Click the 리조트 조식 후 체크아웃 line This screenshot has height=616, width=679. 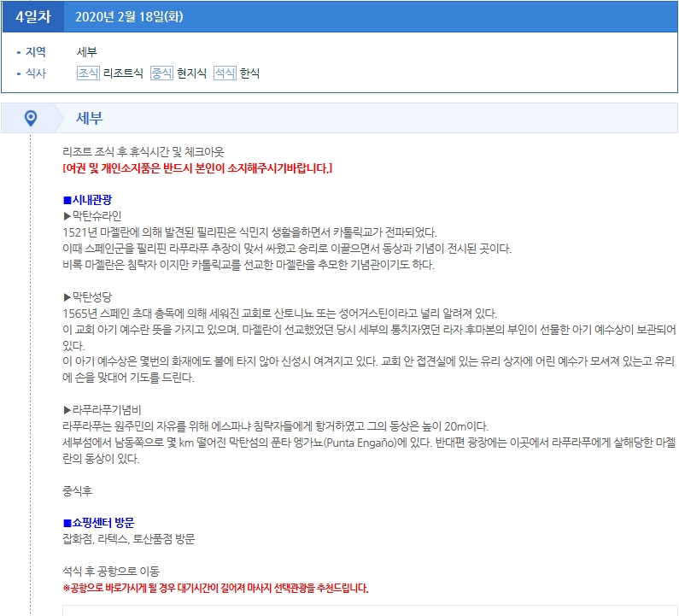pos(143,151)
